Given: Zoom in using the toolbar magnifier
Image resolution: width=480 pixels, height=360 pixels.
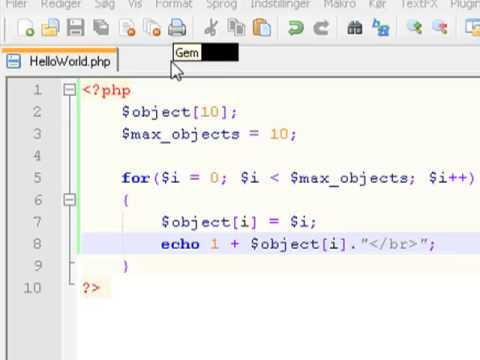Looking at the screenshot, I should (x=415, y=27).
